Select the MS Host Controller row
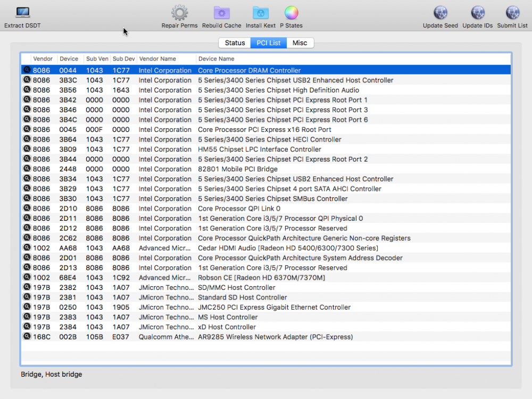532x399 pixels. tap(266, 317)
